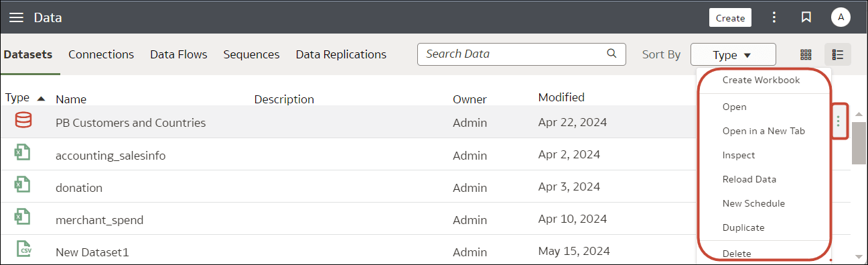The height and width of the screenshot is (265, 868).
Task: Choose Create Workbook from the context menu
Action: click(x=762, y=80)
